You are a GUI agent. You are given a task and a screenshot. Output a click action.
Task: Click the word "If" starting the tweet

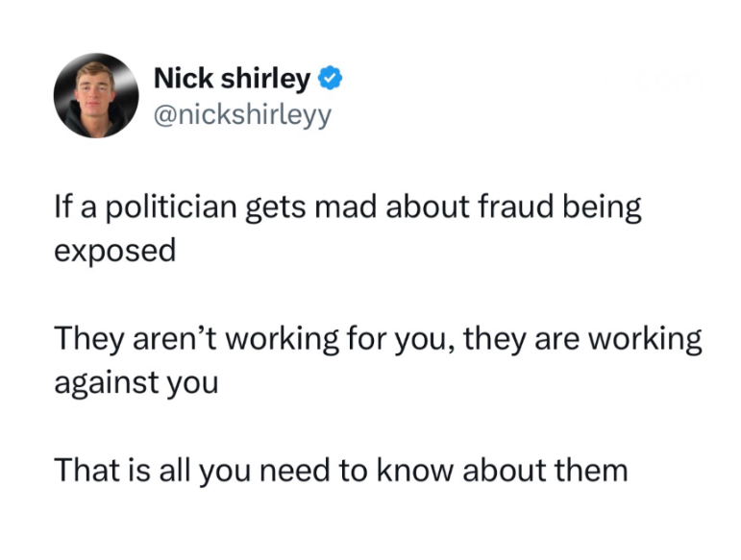[x=62, y=208]
